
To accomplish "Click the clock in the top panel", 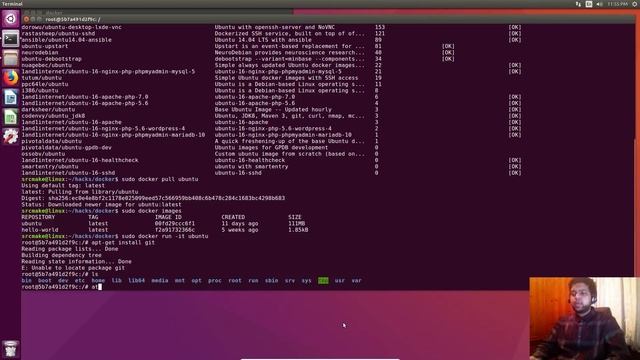I will coord(618,4).
